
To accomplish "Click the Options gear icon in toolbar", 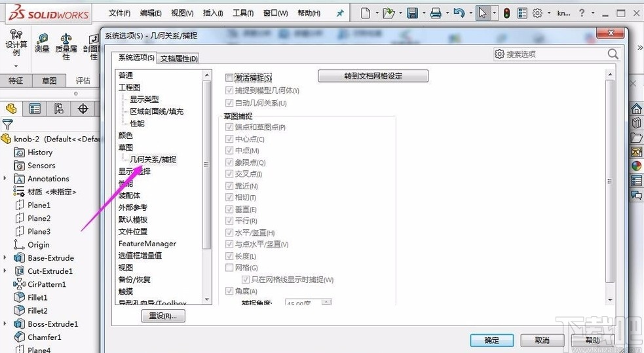I will 538,13.
